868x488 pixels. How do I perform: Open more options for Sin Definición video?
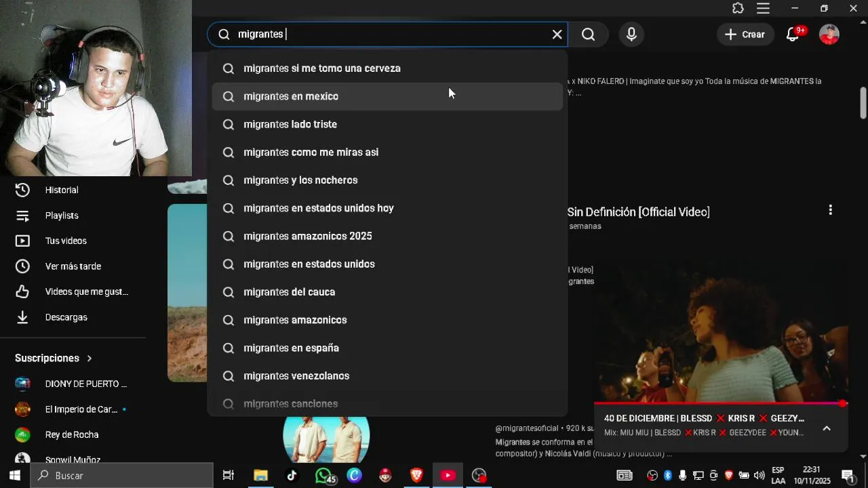[x=830, y=210]
